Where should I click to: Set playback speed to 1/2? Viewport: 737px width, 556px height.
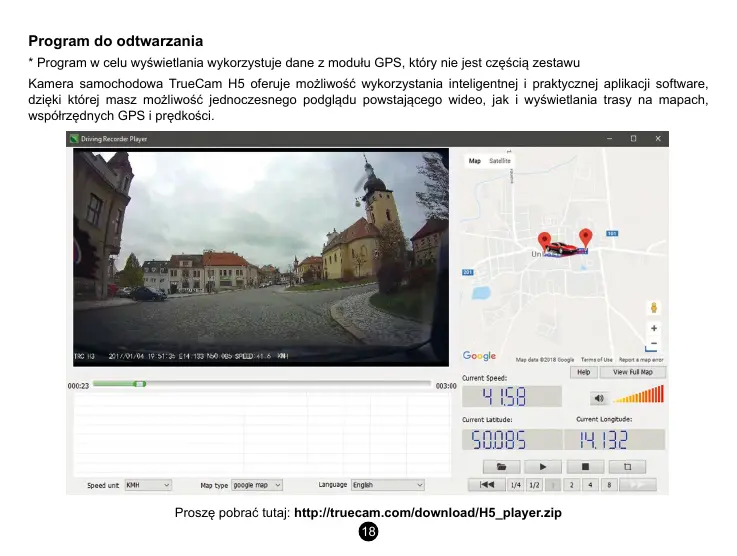534,485
